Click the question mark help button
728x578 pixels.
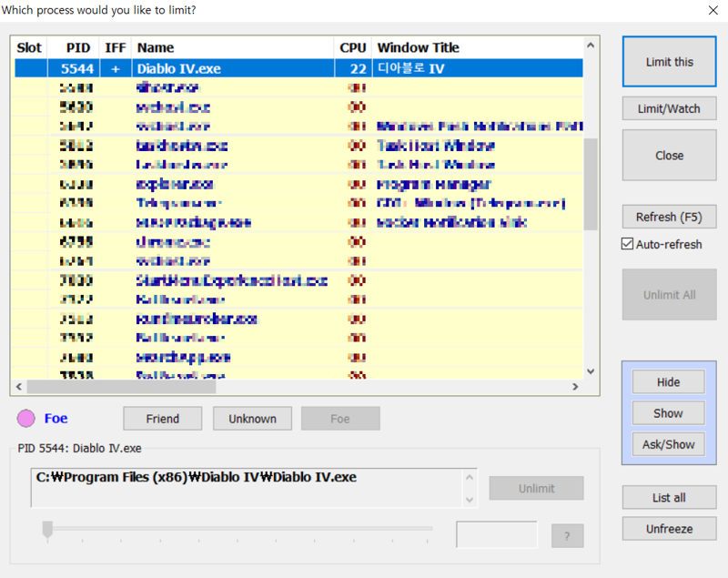(x=567, y=536)
